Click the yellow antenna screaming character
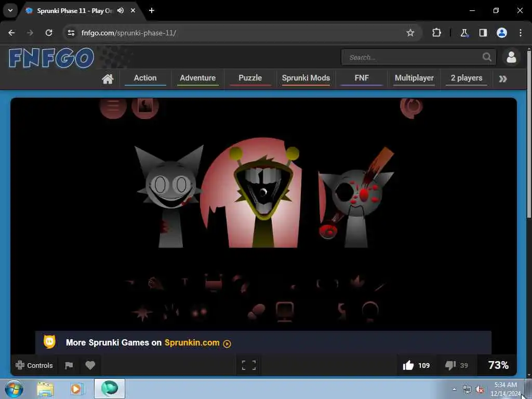Viewport: 532px width, 399px height. [x=264, y=197]
